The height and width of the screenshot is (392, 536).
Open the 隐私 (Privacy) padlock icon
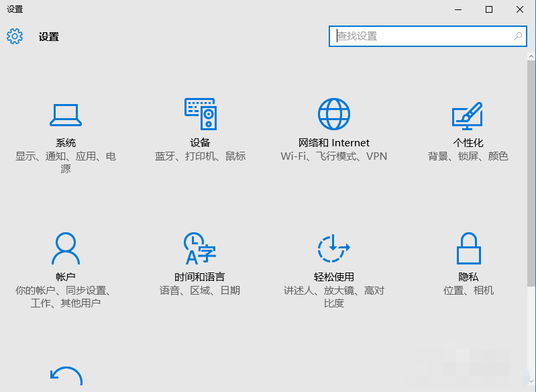pyautogui.click(x=468, y=249)
